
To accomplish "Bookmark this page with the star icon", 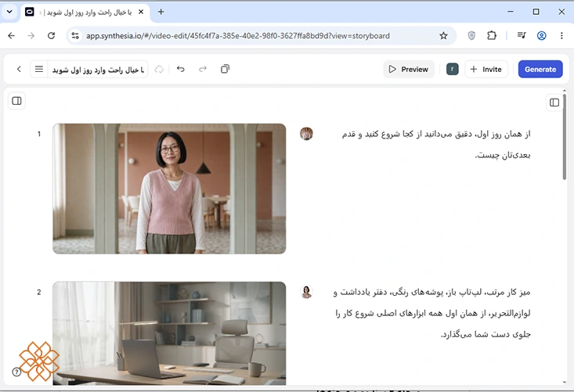I will tap(443, 35).
